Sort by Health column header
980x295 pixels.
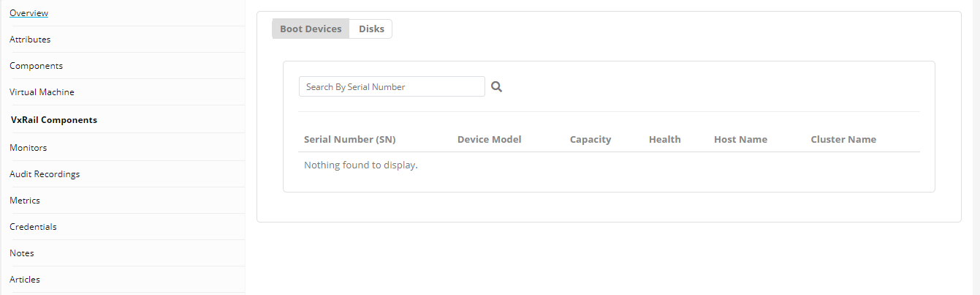(x=664, y=140)
